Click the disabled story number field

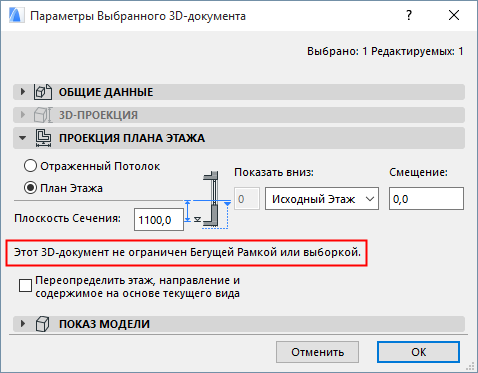tap(247, 199)
